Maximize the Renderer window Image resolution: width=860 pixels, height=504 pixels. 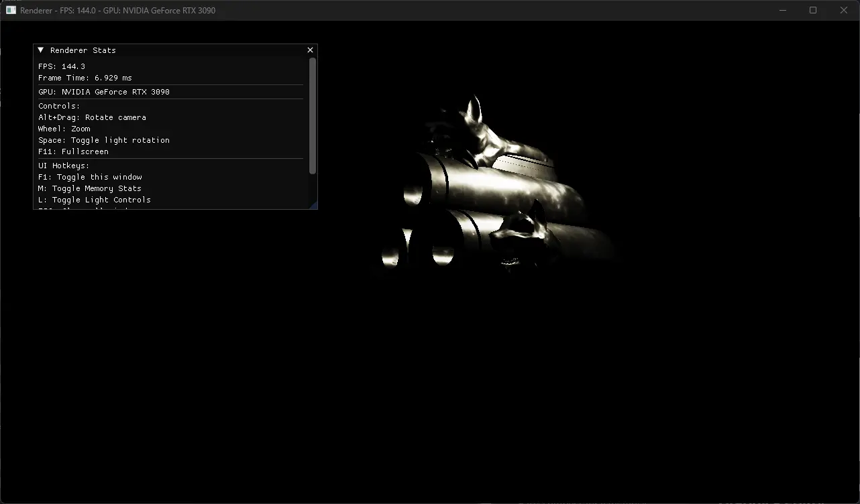click(x=813, y=10)
